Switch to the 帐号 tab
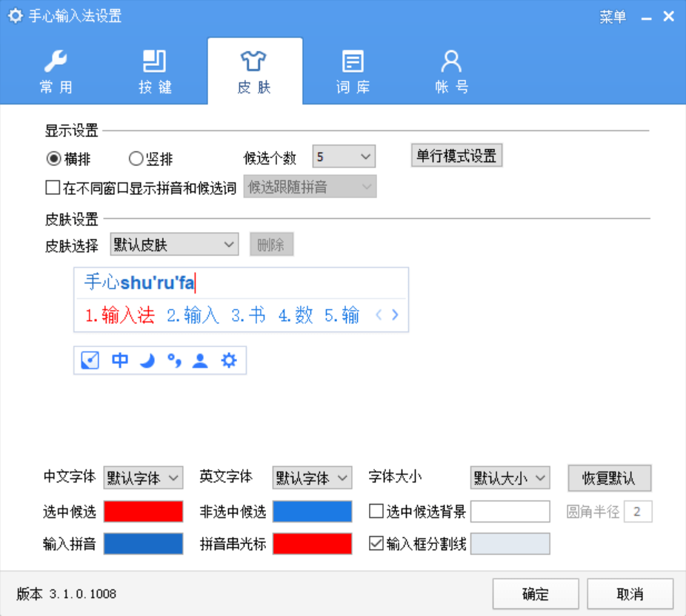 click(x=451, y=71)
